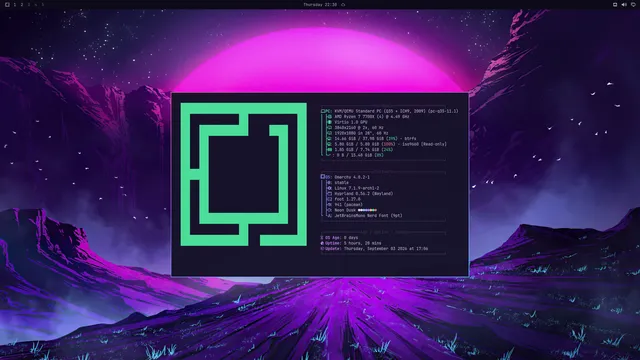Open the volume speaker icon
The height and width of the screenshot is (360, 640).
(624, 4)
